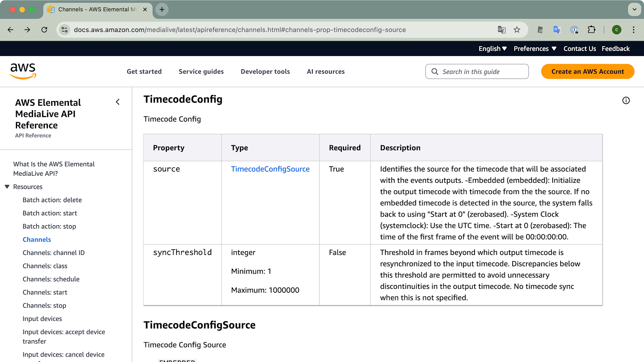Open Channels: schedule page
Screen dimensions: 644x362
pos(51,279)
